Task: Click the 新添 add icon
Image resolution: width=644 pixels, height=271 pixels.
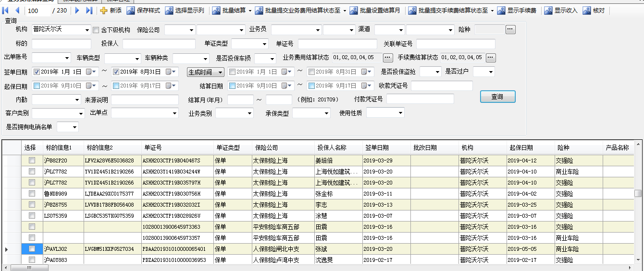Action: point(104,11)
